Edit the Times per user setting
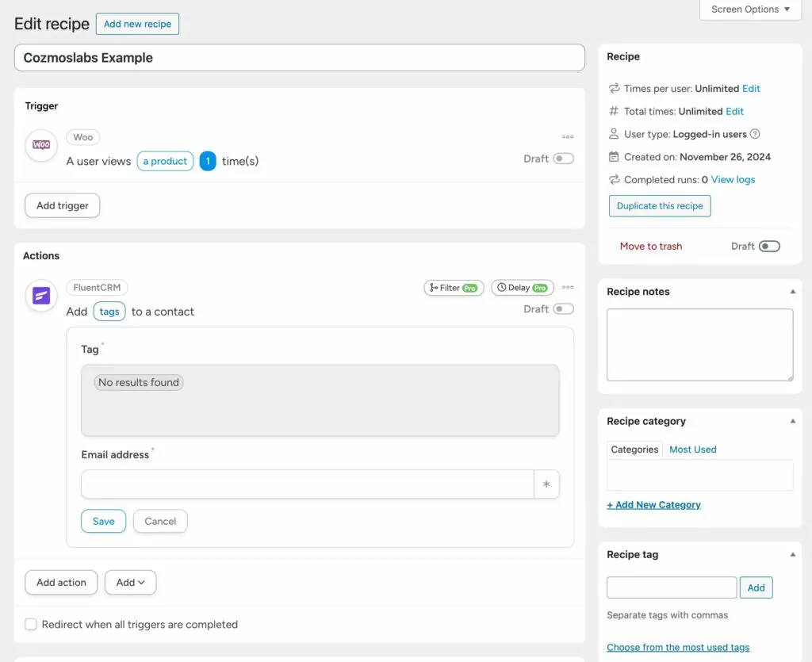 point(751,89)
